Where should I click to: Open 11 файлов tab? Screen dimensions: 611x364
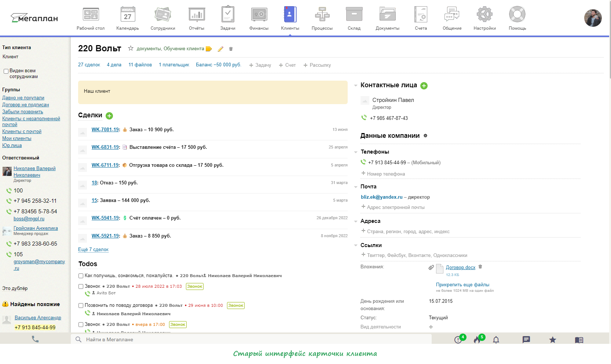pyautogui.click(x=140, y=65)
